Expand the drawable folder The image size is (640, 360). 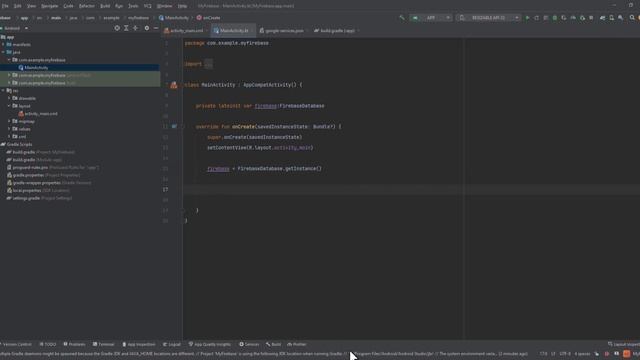9,98
